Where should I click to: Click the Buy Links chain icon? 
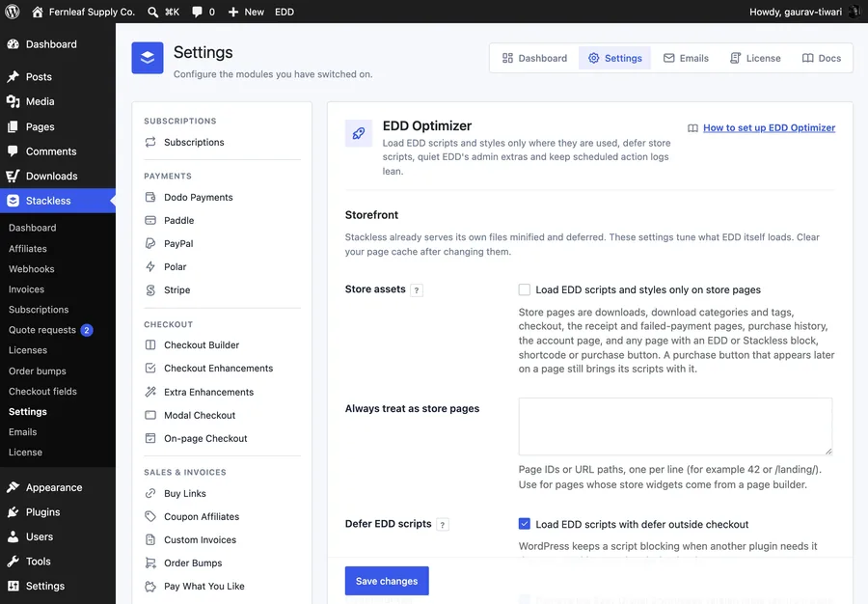pyautogui.click(x=150, y=493)
